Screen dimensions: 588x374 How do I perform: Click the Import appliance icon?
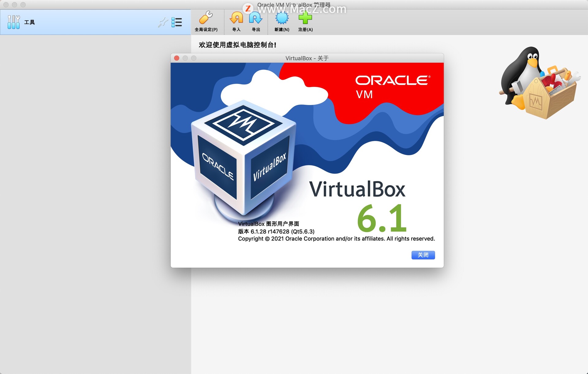point(236,21)
